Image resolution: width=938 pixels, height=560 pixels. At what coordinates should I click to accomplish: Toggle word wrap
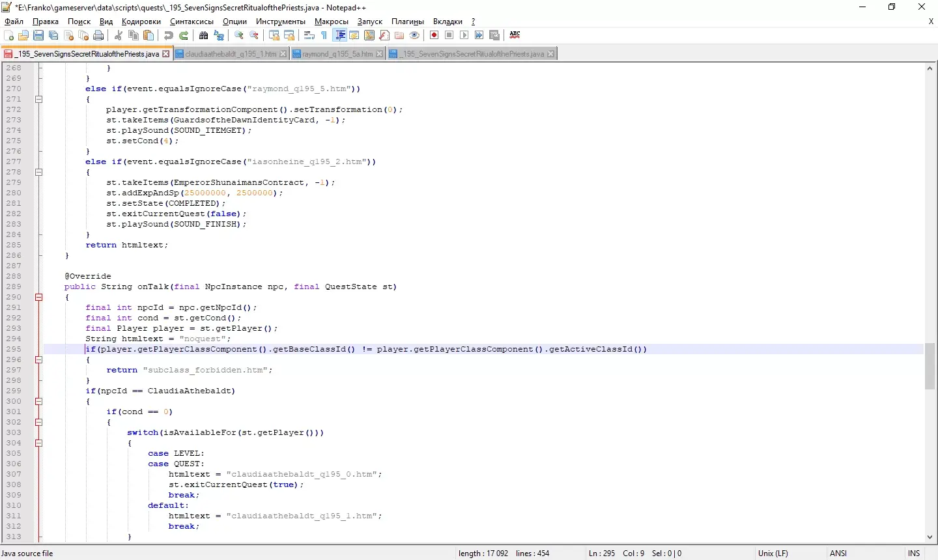[309, 35]
